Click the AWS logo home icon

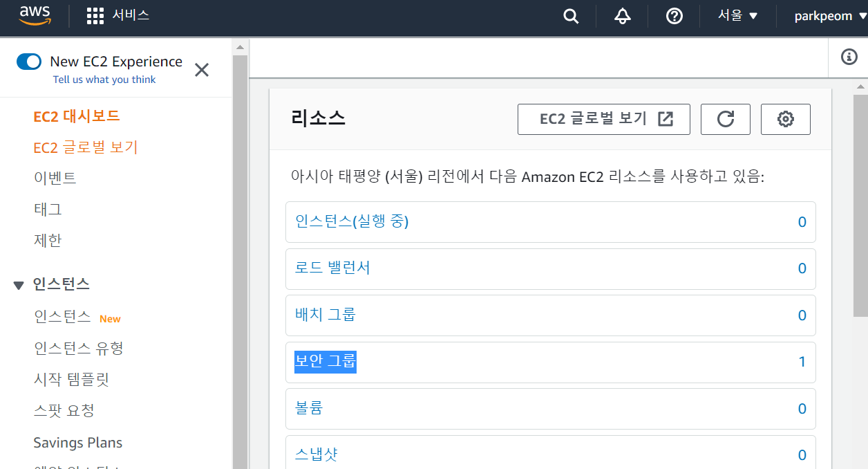[35, 16]
